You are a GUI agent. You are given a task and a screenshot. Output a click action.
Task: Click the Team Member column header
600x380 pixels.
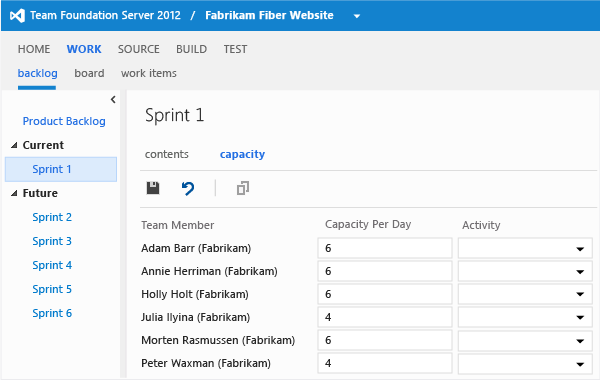click(x=178, y=225)
